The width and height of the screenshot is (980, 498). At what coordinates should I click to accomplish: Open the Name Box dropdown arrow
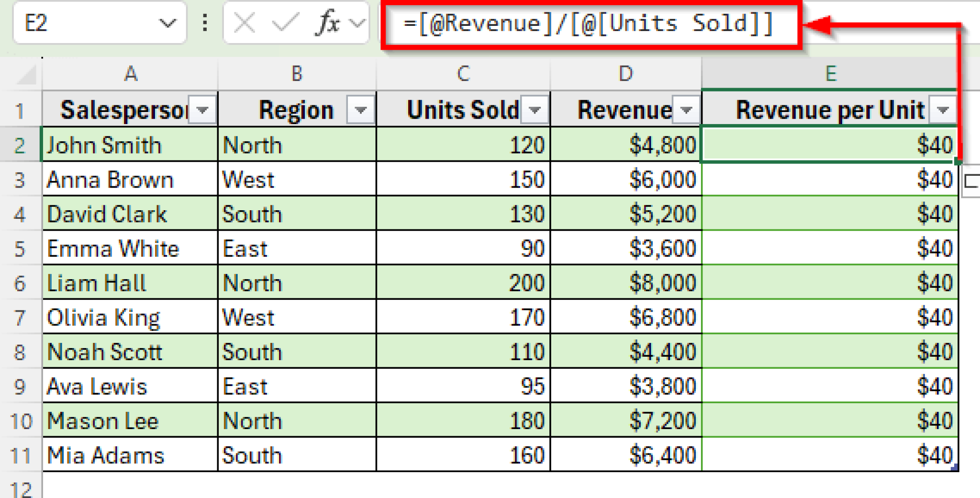tap(167, 23)
